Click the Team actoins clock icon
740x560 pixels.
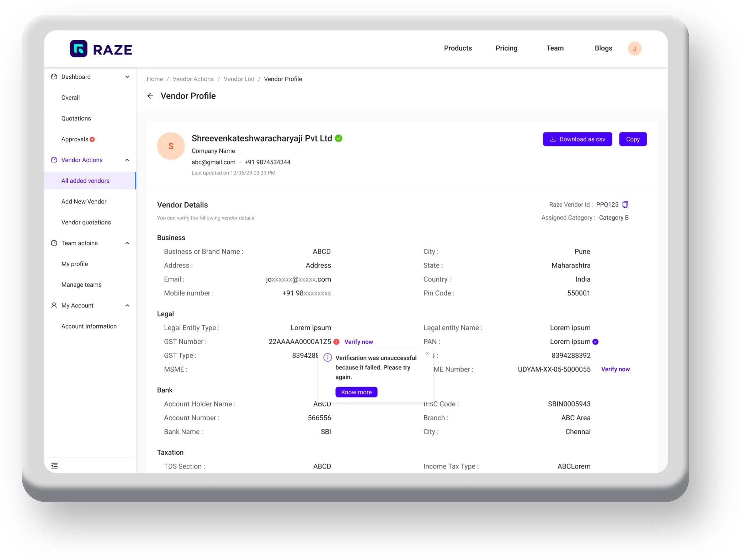tap(54, 243)
